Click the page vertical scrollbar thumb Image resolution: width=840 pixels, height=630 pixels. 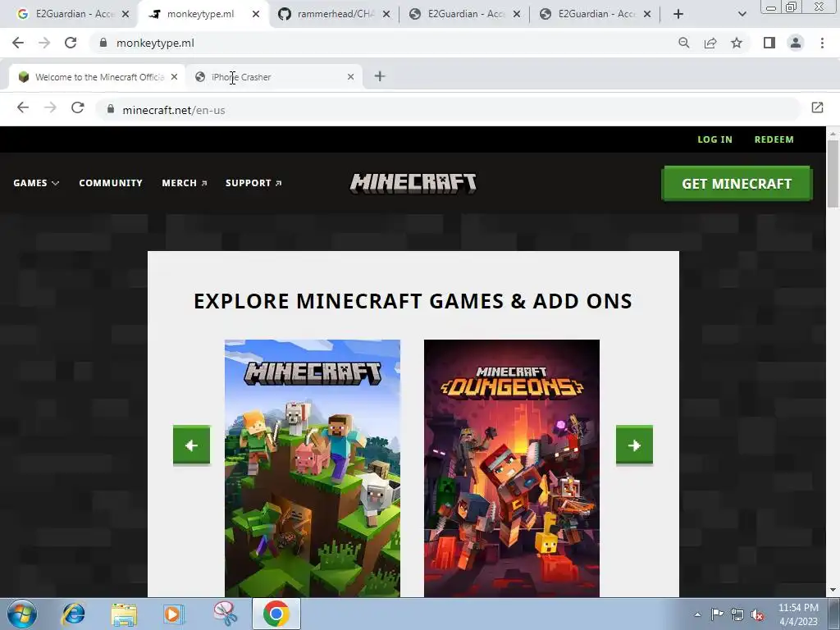833,172
